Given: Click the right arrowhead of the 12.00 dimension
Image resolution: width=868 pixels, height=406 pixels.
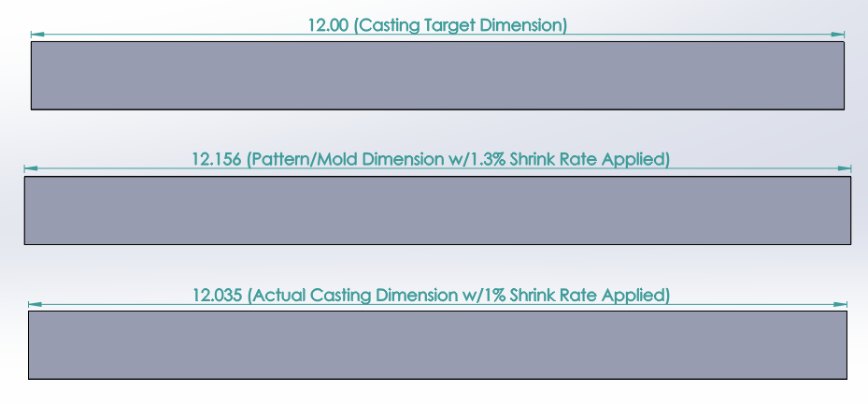Looking at the screenshot, I should pyautogui.click(x=837, y=35).
